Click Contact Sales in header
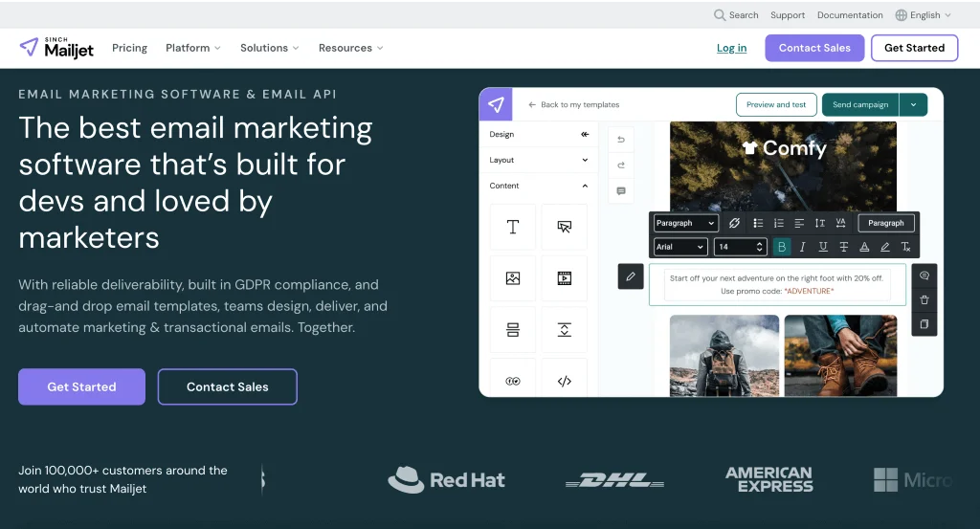 pos(814,48)
